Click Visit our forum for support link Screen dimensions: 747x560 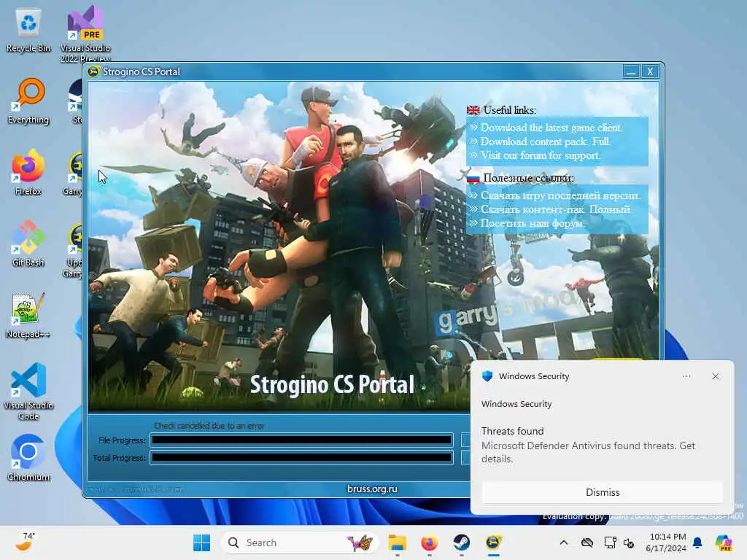click(541, 155)
